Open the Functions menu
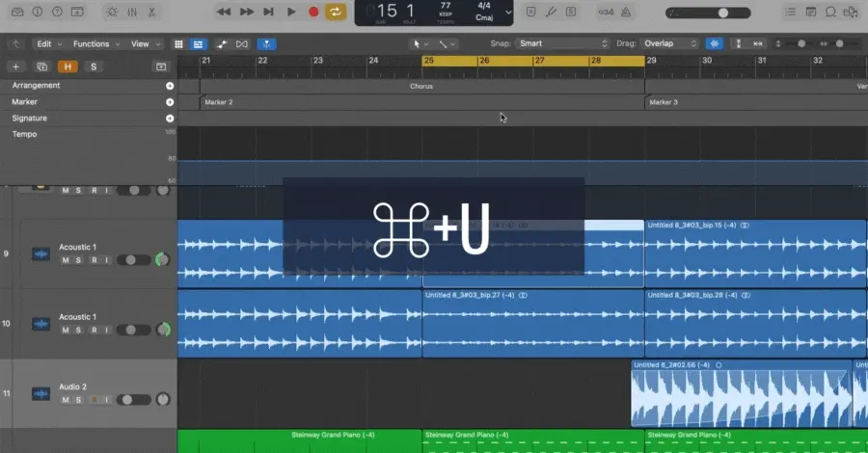The width and height of the screenshot is (868, 453). pos(96,43)
